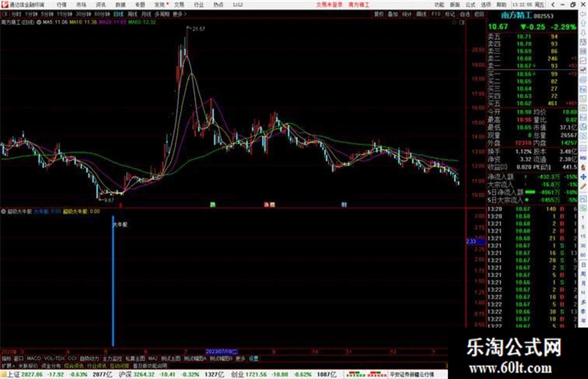Switch the sub-indicator to MACD

coord(34,358)
